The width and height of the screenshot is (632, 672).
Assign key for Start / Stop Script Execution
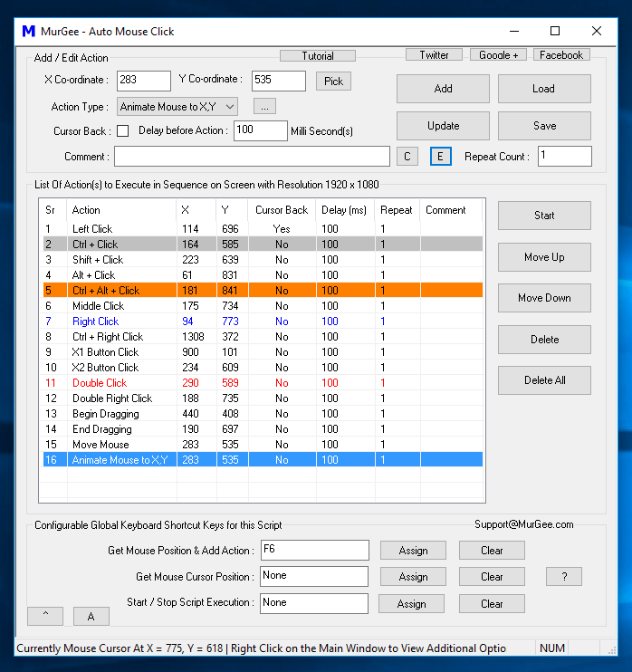coord(411,604)
